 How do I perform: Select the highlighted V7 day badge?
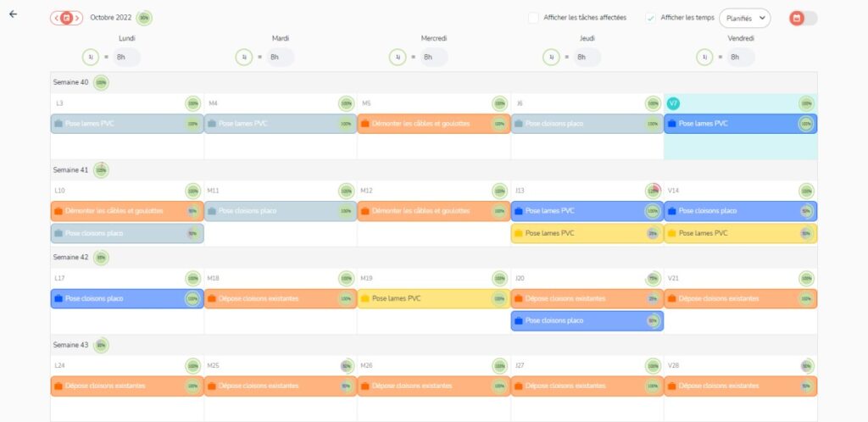pos(673,103)
